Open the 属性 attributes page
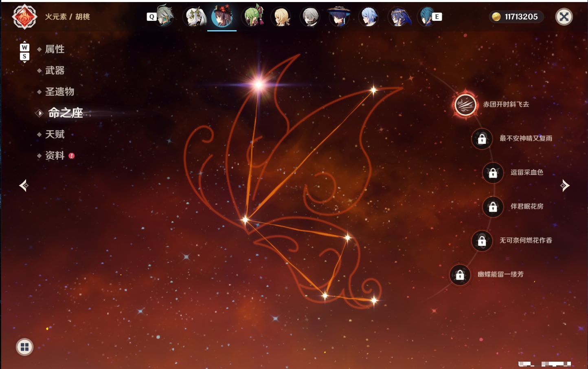 pos(55,49)
